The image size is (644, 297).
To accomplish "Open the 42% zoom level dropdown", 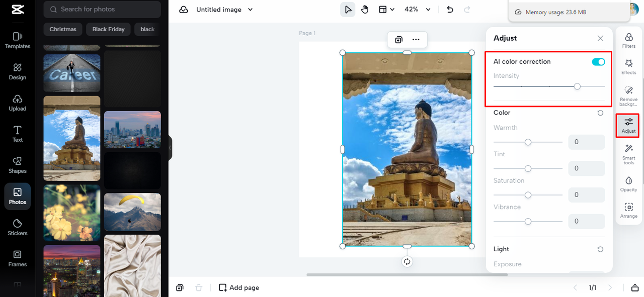I will [x=418, y=10].
